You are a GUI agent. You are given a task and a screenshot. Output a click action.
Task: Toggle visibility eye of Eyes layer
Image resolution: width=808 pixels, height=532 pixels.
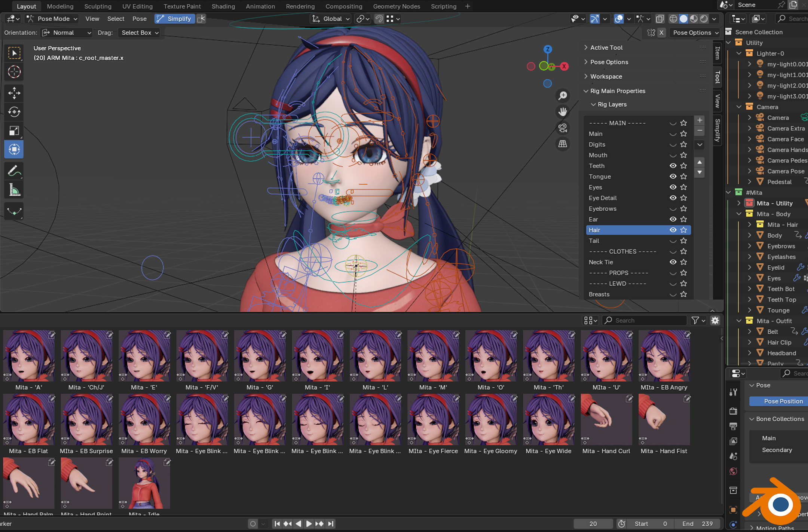tap(673, 187)
